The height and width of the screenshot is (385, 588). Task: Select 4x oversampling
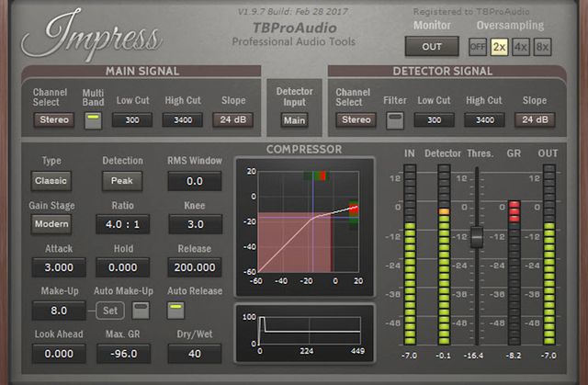[x=521, y=47]
